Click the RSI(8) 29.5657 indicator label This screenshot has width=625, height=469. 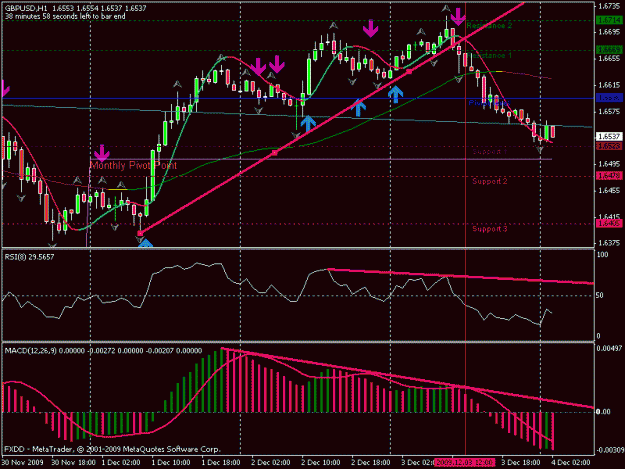click(29, 257)
